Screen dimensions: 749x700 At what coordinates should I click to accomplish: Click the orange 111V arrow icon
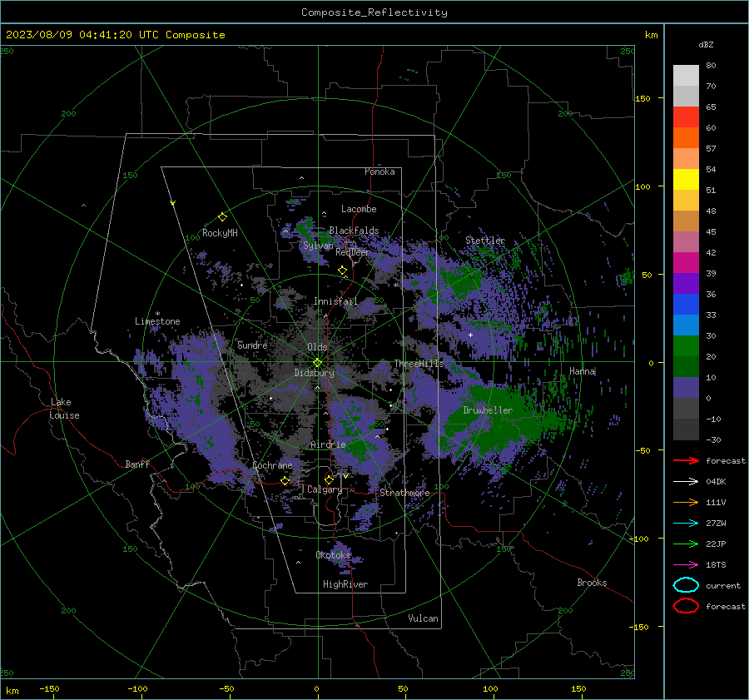(x=686, y=502)
